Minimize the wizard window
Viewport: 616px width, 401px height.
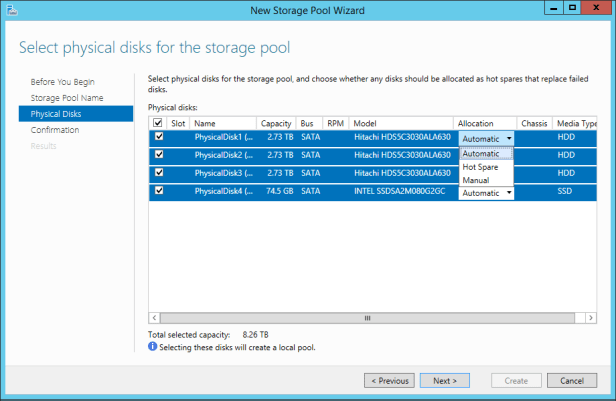click(548, 9)
